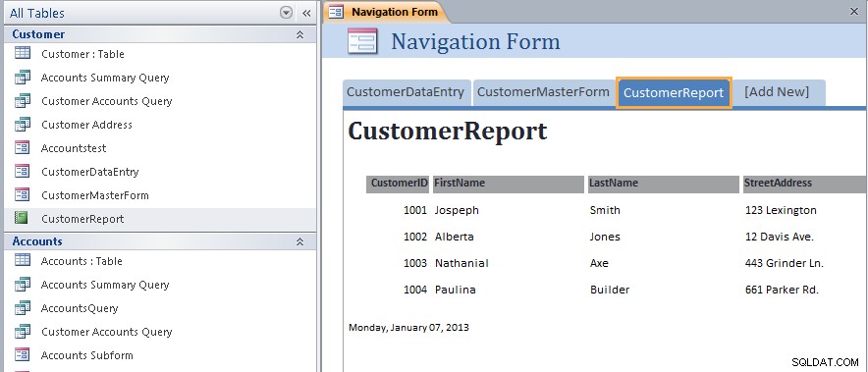The height and width of the screenshot is (372, 868).
Task: Click the Accounts Subform icon
Action: (x=23, y=354)
